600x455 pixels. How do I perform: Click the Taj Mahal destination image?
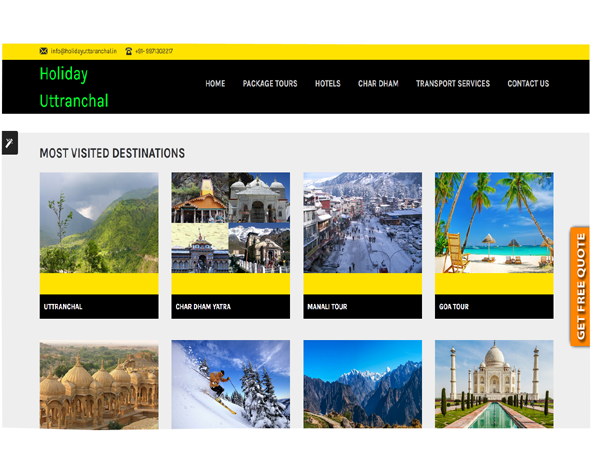[494, 384]
